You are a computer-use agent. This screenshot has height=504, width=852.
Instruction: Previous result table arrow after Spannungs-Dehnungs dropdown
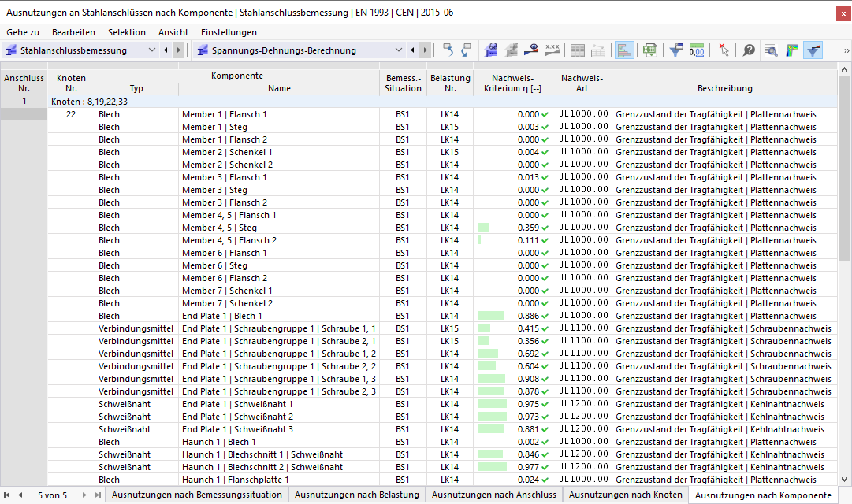412,50
